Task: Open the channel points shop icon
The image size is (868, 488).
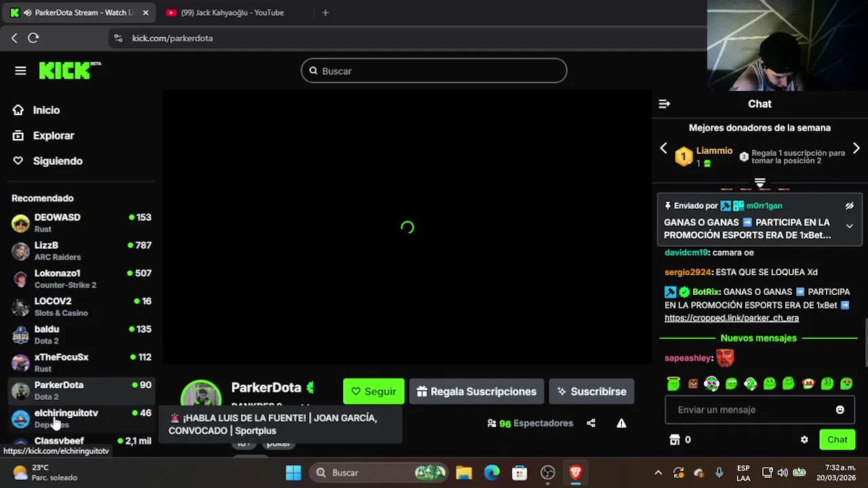Action: (675, 440)
